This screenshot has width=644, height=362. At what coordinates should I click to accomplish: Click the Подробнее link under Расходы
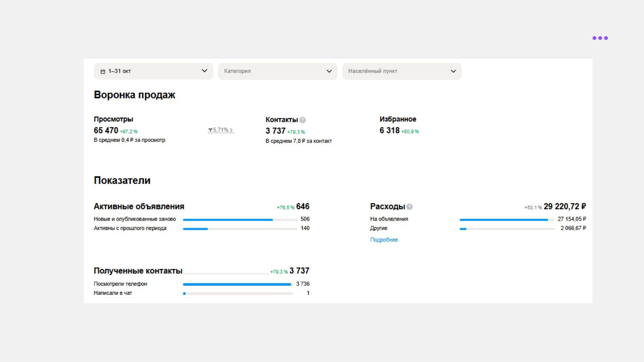coord(384,240)
